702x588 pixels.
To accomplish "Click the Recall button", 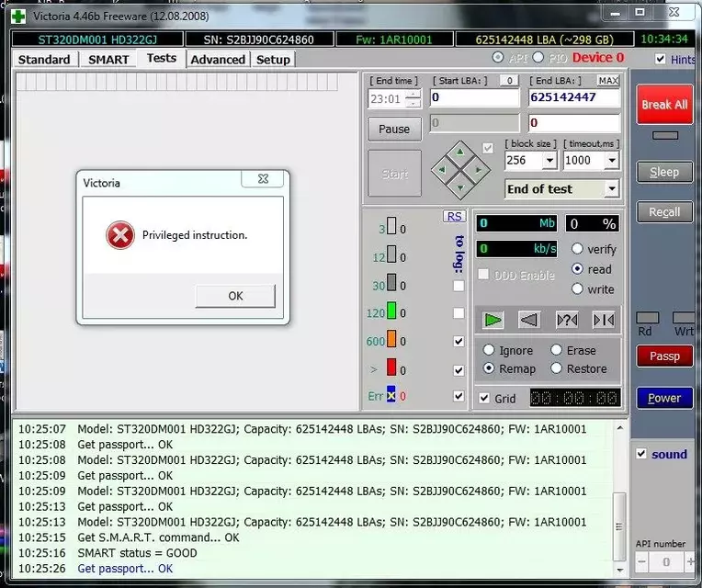I will pyautogui.click(x=665, y=212).
